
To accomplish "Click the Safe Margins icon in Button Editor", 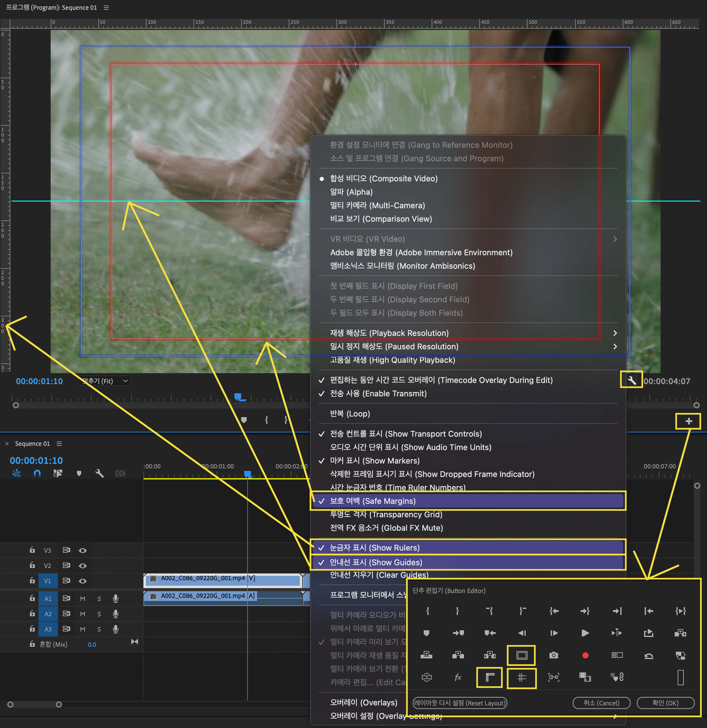I will (521, 655).
